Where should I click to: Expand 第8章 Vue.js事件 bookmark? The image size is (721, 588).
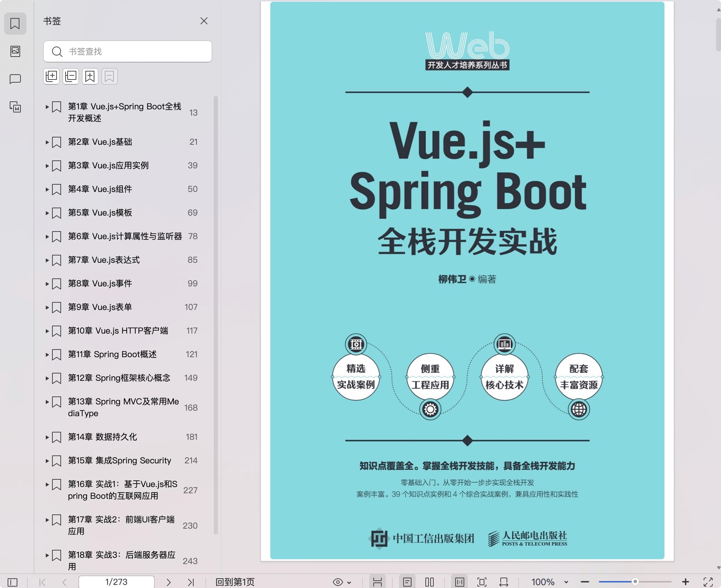point(47,284)
